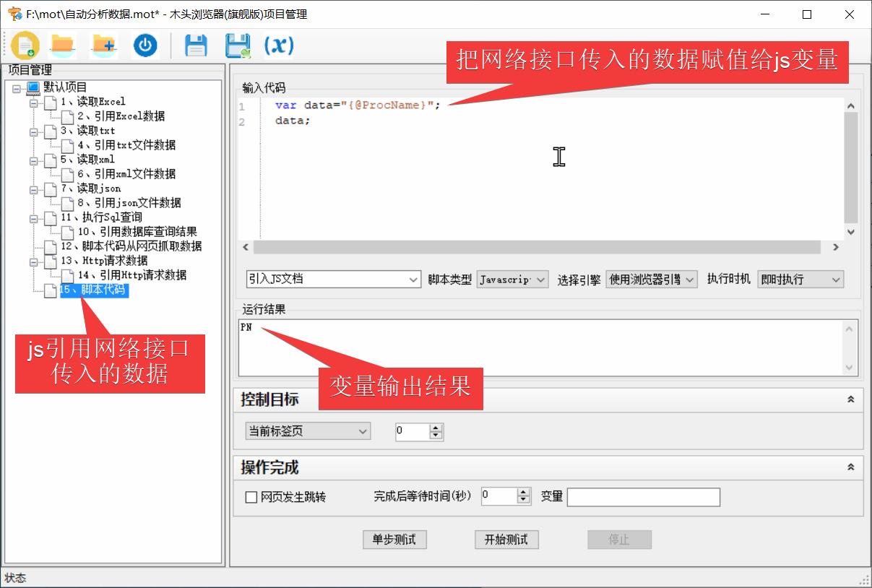This screenshot has height=588, width=872.
Task: Click the New Project icon
Action: [x=25, y=44]
